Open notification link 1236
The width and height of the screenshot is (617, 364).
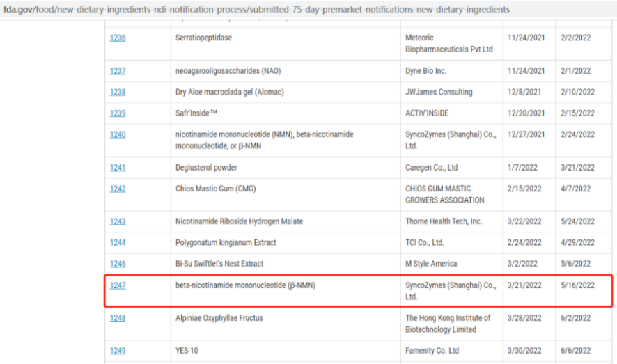118,38
